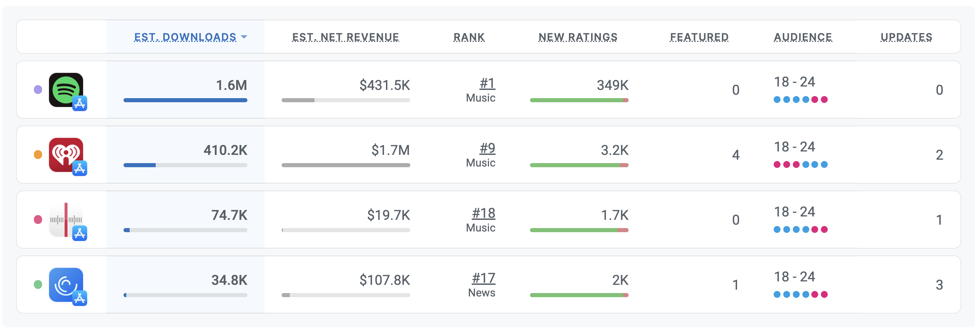Click featured count 1 in News row

[736, 284]
